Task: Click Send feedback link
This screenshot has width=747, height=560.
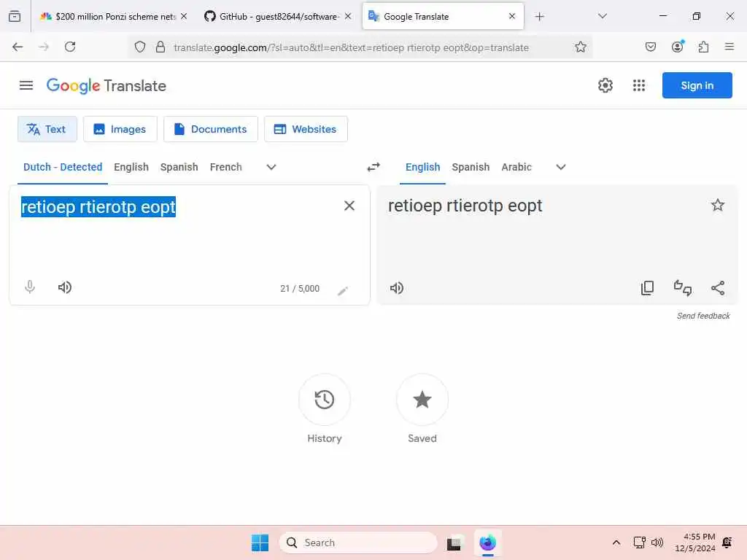Action: pos(703,316)
